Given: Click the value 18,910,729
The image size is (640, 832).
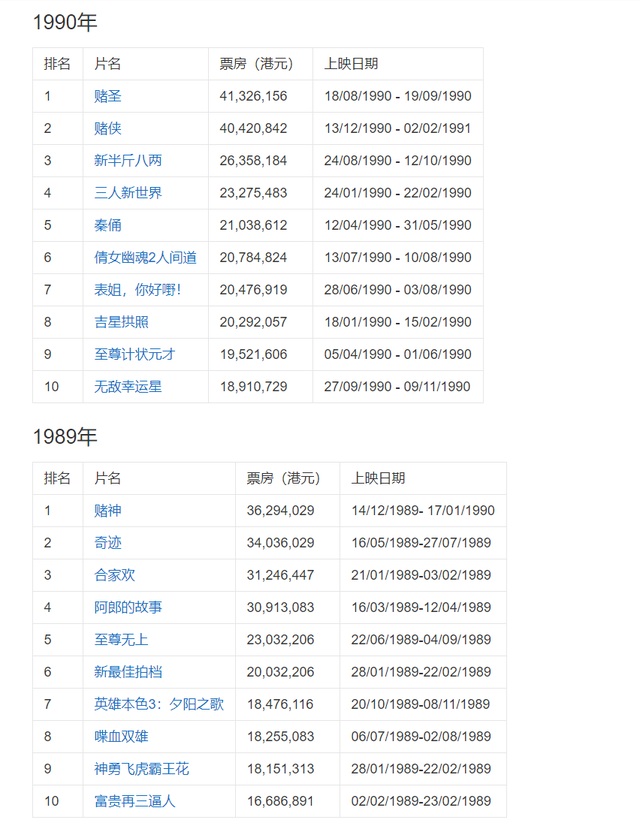Looking at the screenshot, I should pos(254,387).
